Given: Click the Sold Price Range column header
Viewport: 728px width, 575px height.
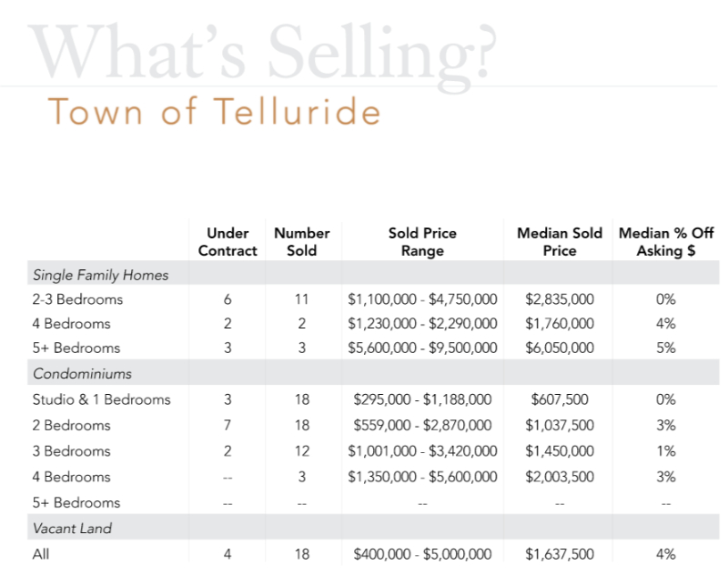Looking at the screenshot, I should click(422, 242).
